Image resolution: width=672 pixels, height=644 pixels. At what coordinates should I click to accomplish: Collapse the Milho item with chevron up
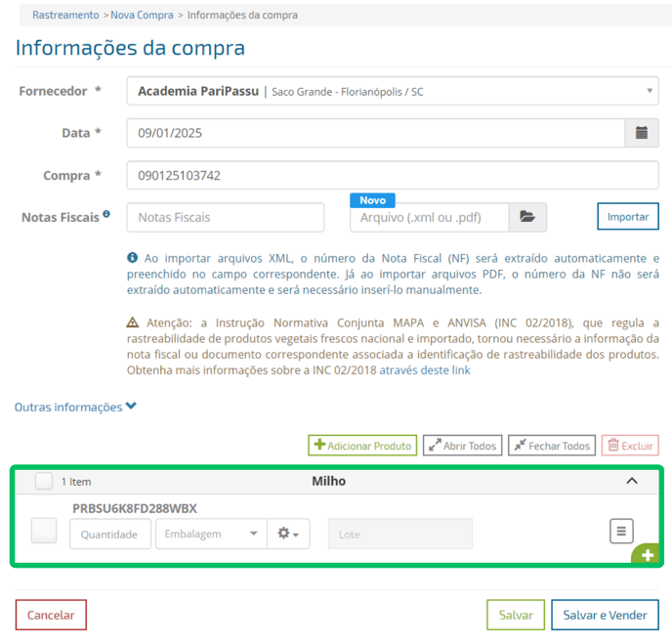[x=631, y=481]
